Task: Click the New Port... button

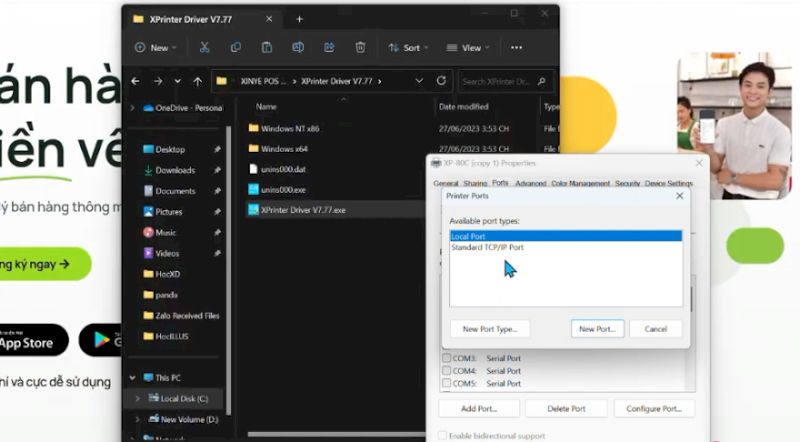Action: (x=598, y=329)
